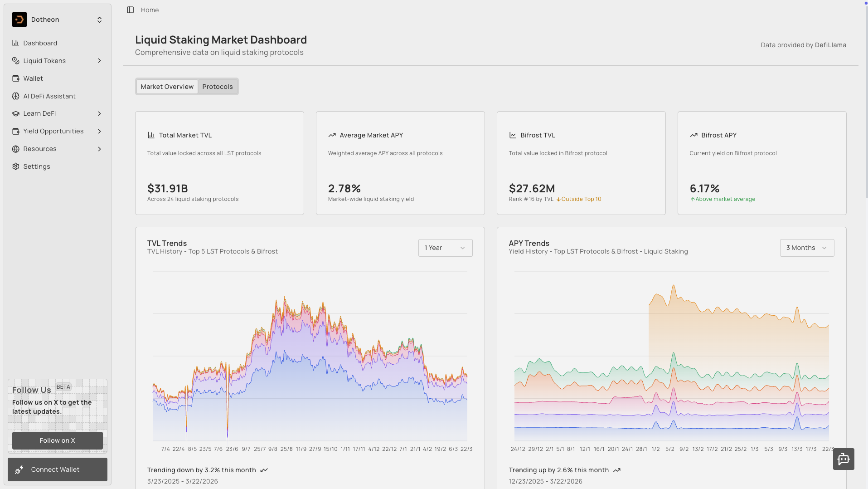Viewport: 868px width, 489px height.
Task: Expand the Liquid Tokens submenu chevron
Action: [x=99, y=61]
